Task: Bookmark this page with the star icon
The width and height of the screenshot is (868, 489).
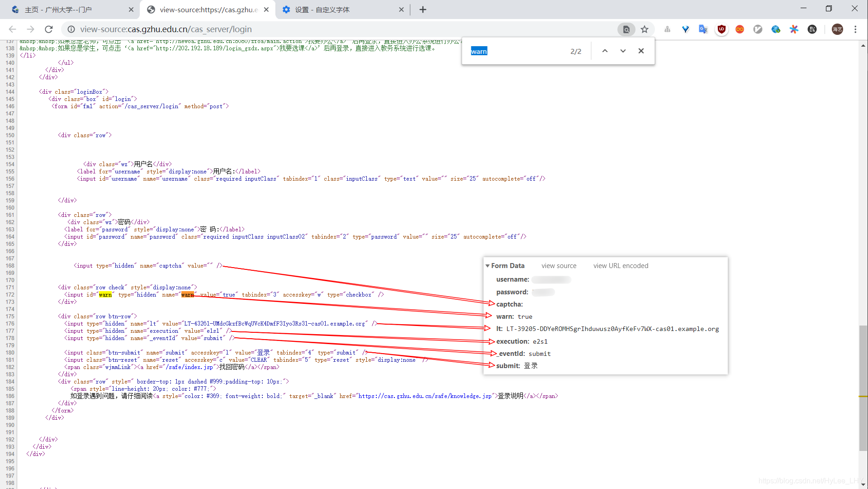Action: pos(645,29)
